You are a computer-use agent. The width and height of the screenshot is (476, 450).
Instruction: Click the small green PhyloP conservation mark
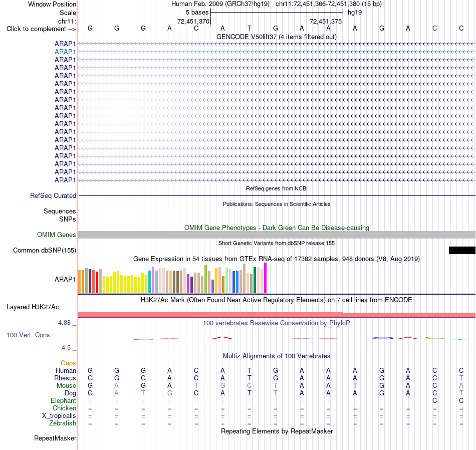(460, 339)
